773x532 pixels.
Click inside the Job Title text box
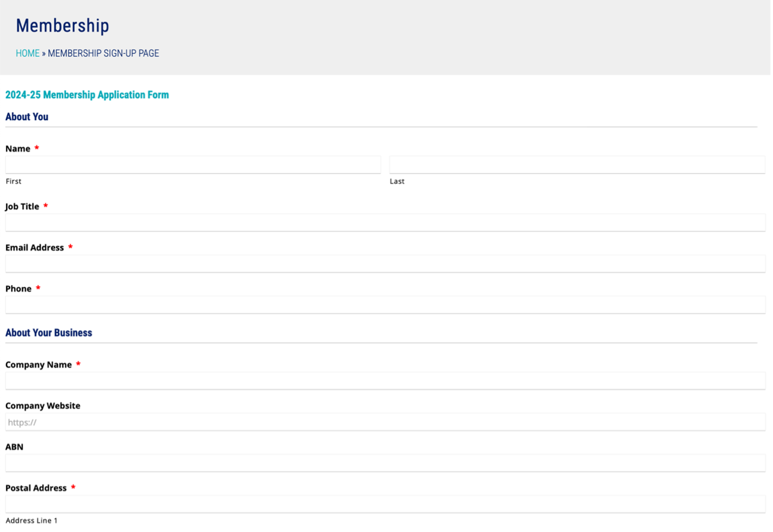coord(385,223)
